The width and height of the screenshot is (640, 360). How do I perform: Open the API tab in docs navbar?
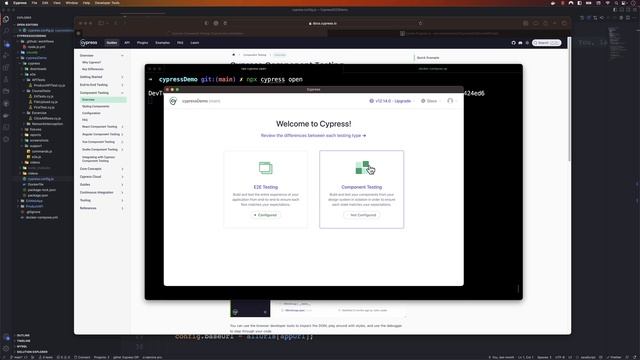coord(127,42)
